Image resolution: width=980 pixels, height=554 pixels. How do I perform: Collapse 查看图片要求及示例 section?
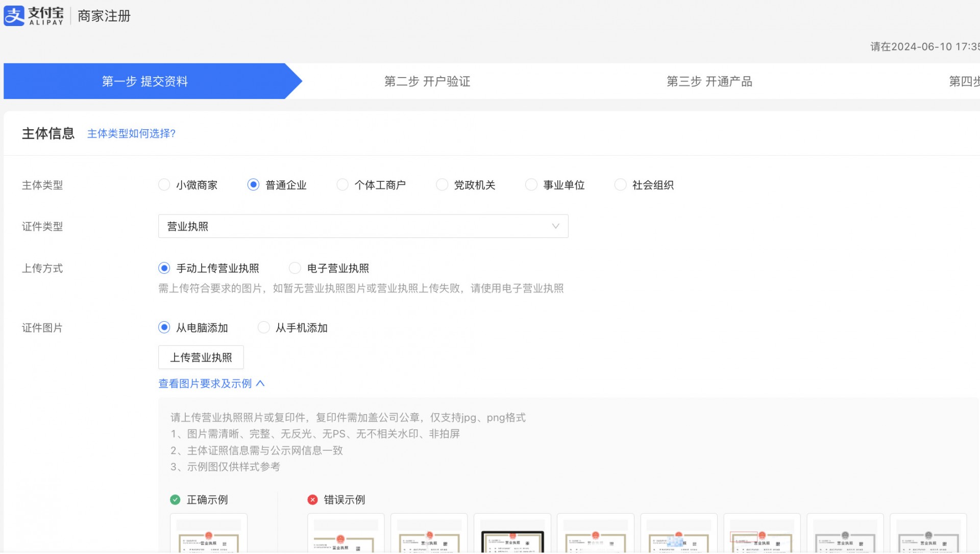click(x=211, y=383)
